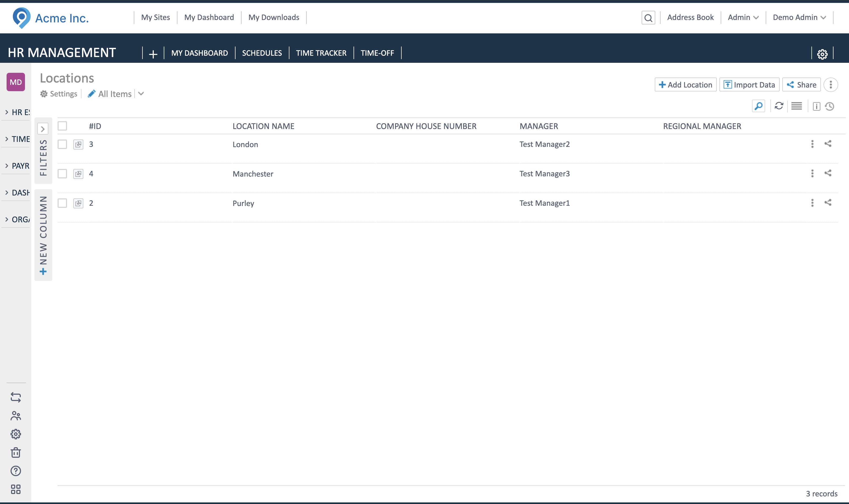Switch to the Time Tracker tab

321,53
